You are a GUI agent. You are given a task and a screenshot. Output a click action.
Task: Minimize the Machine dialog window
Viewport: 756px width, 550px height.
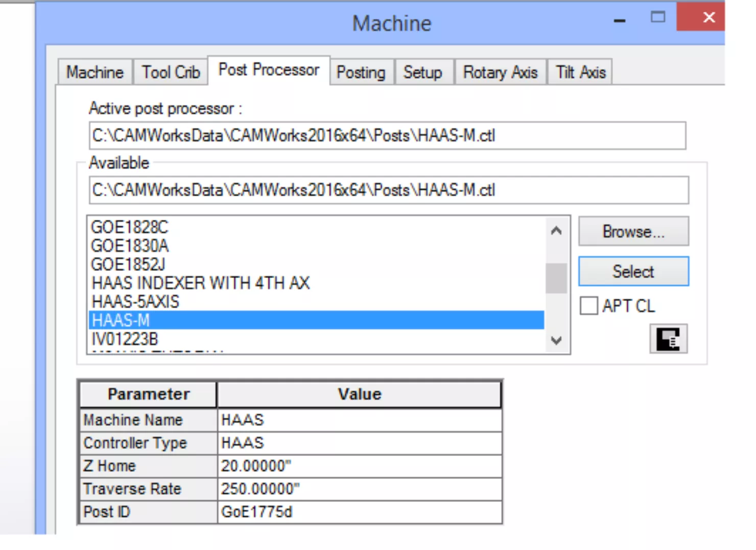point(619,20)
